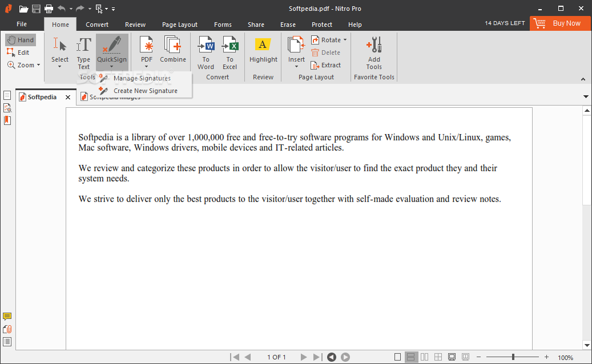
Task: Convert document To Word
Action: pos(206,53)
